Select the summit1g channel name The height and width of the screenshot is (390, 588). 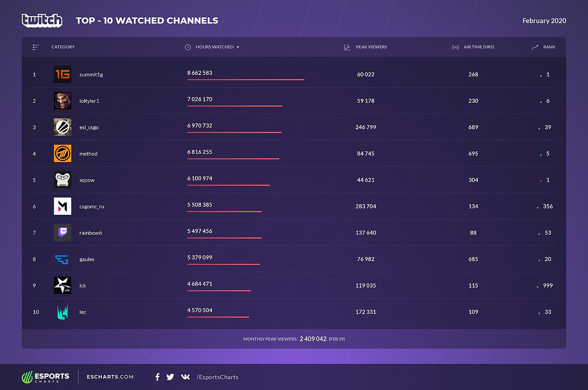click(x=91, y=75)
